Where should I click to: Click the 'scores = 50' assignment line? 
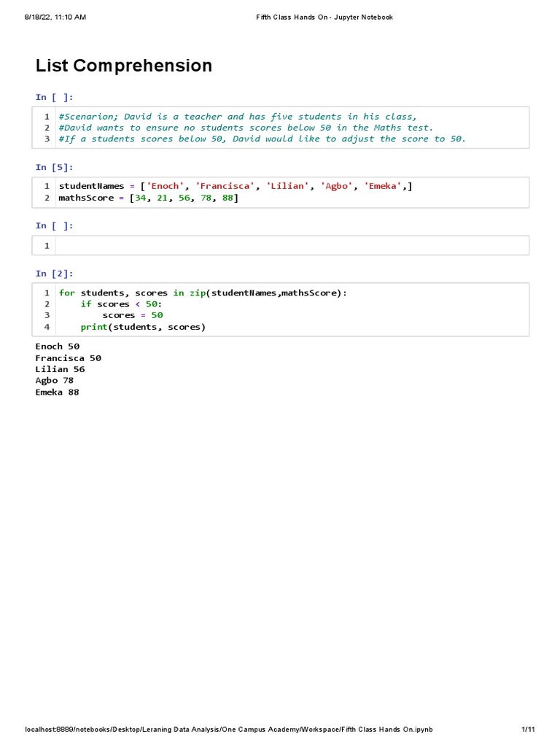(133, 315)
